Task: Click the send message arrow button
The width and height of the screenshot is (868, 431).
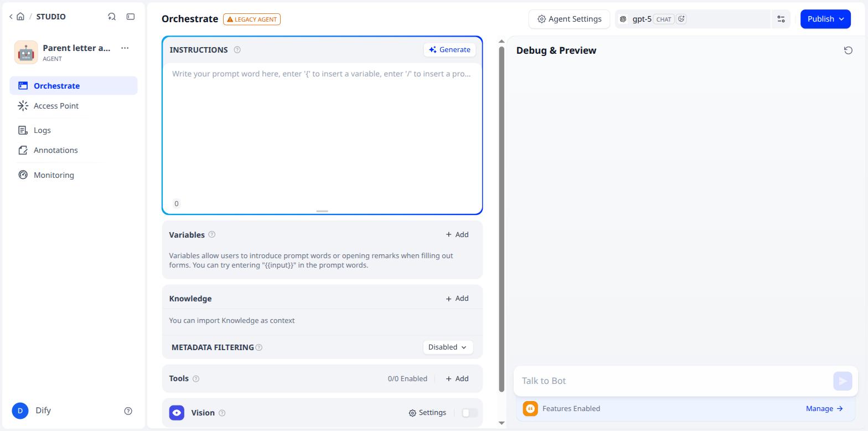Action: click(x=843, y=381)
